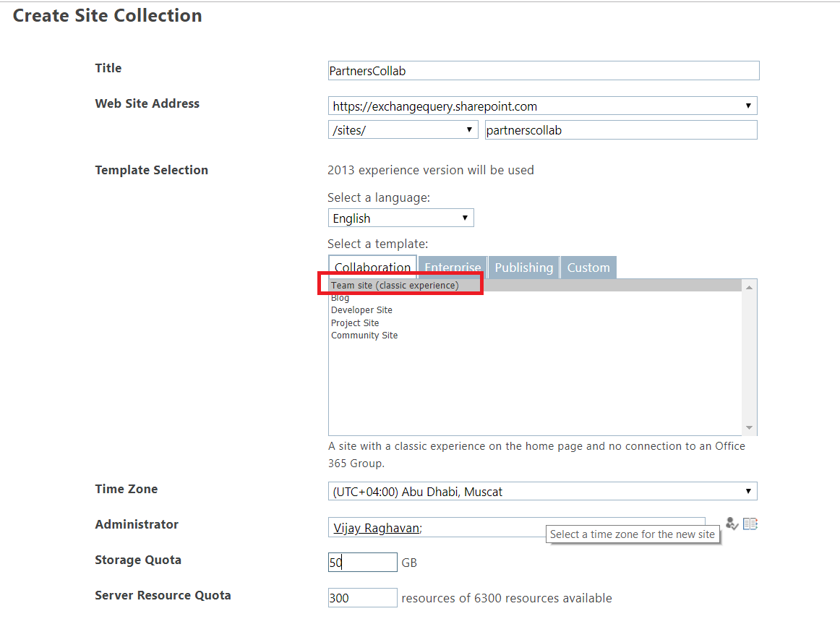Select the Custom template tab
Image resolution: width=840 pixels, height=619 pixels.
588,267
